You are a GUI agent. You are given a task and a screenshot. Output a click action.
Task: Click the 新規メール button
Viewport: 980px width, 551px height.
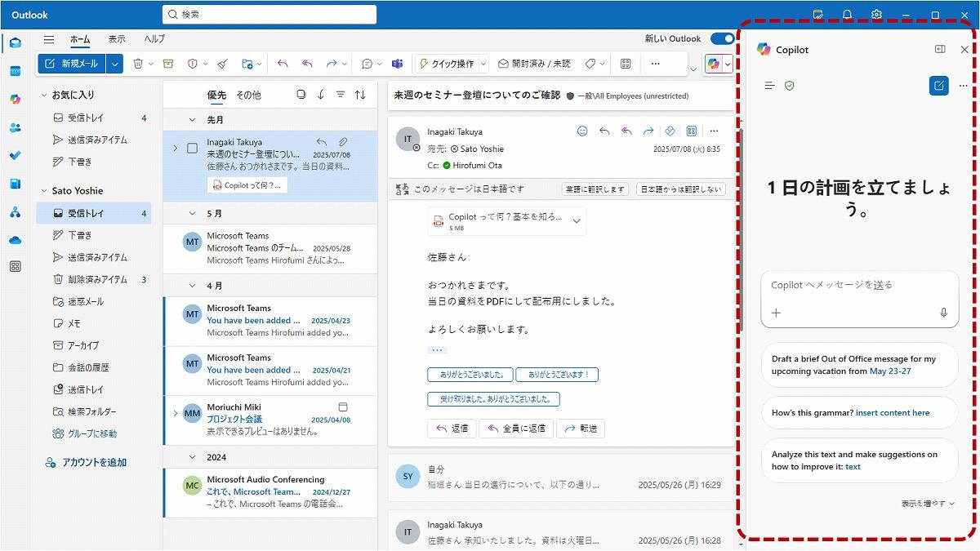click(73, 64)
